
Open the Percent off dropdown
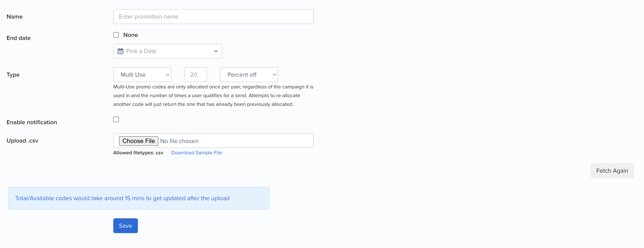pos(249,75)
